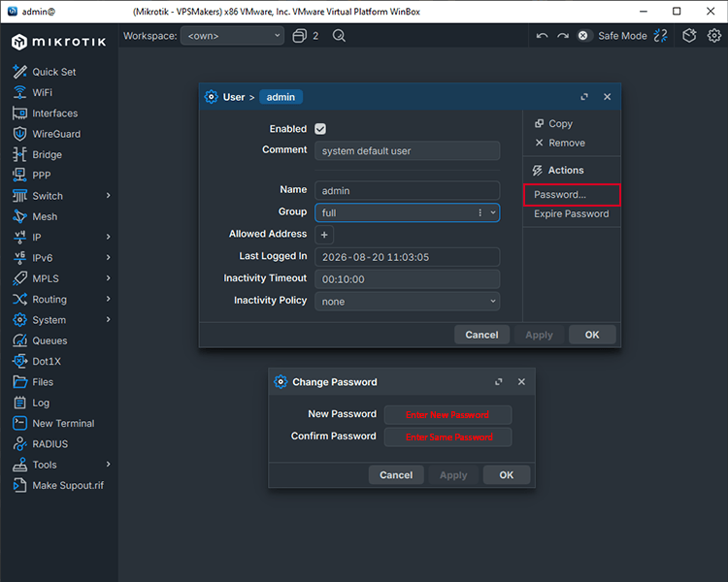Click Expire Password action
728x582 pixels.
[572, 214]
